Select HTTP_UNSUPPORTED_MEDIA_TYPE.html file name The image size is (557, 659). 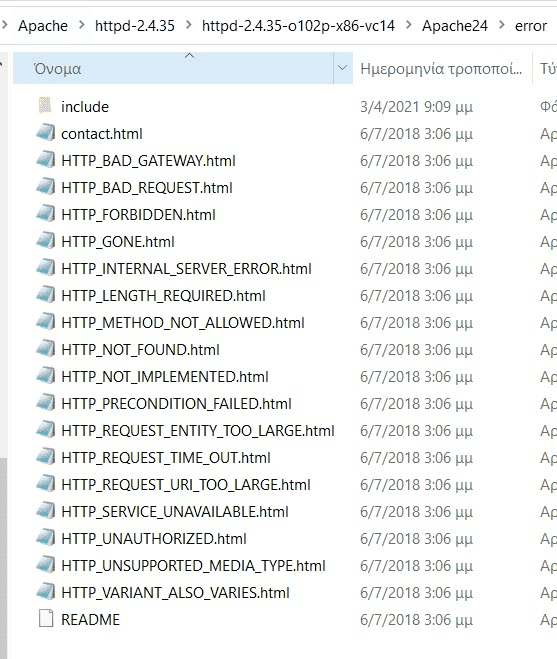pyautogui.click(x=193, y=566)
